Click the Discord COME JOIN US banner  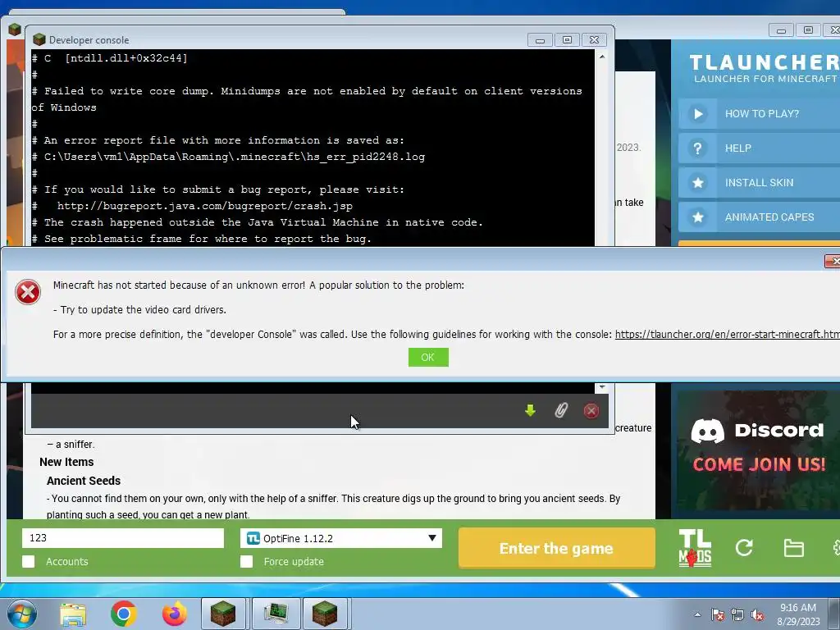[x=758, y=450]
